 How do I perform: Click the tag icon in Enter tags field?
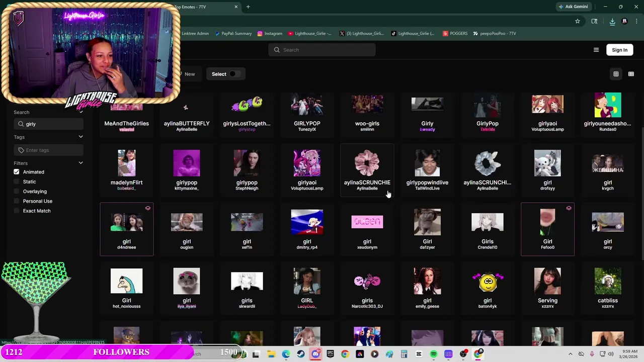[21, 150]
